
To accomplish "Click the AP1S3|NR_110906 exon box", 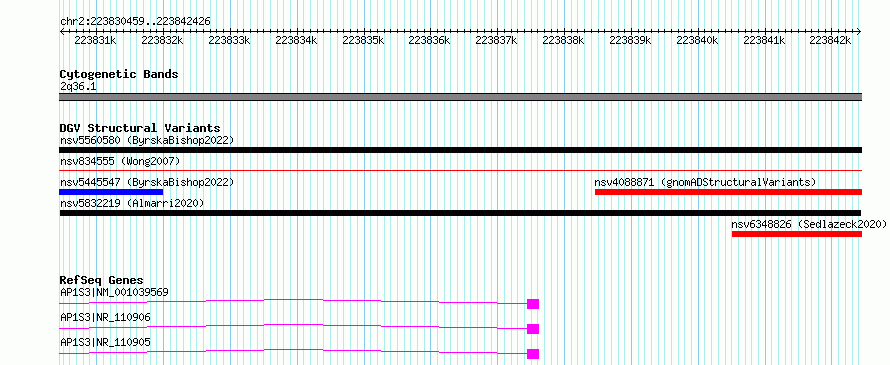I will (532, 329).
